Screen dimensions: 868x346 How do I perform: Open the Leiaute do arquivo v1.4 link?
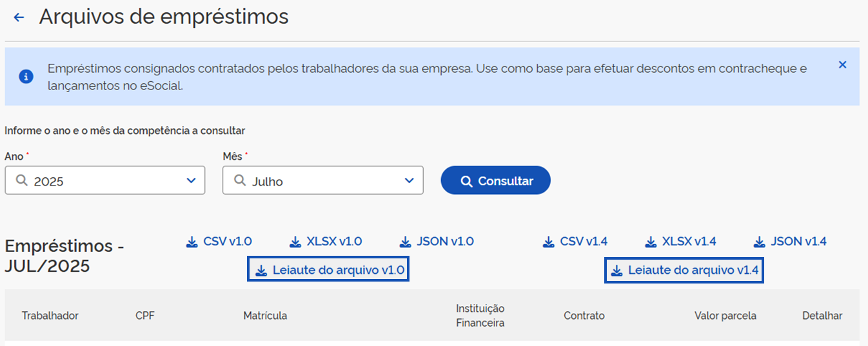pyautogui.click(x=684, y=271)
